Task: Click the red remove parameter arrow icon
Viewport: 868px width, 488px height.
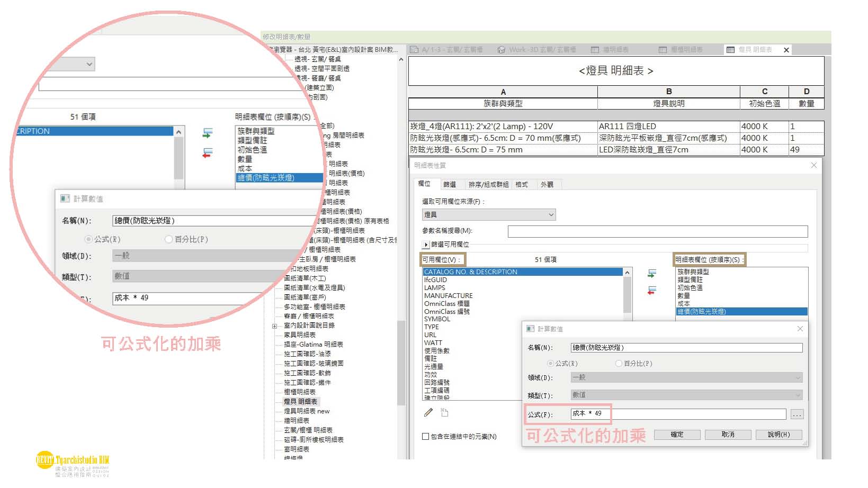Action: point(652,291)
